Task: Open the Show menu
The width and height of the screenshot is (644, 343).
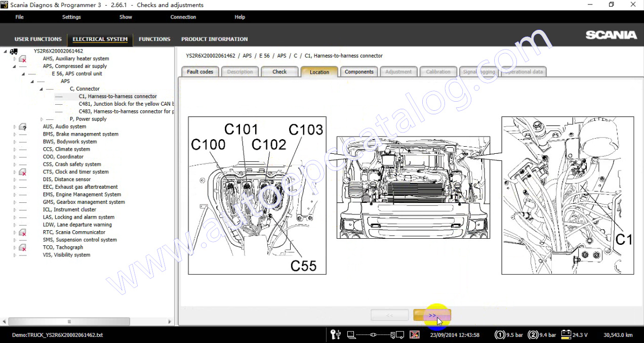Action: (x=126, y=17)
